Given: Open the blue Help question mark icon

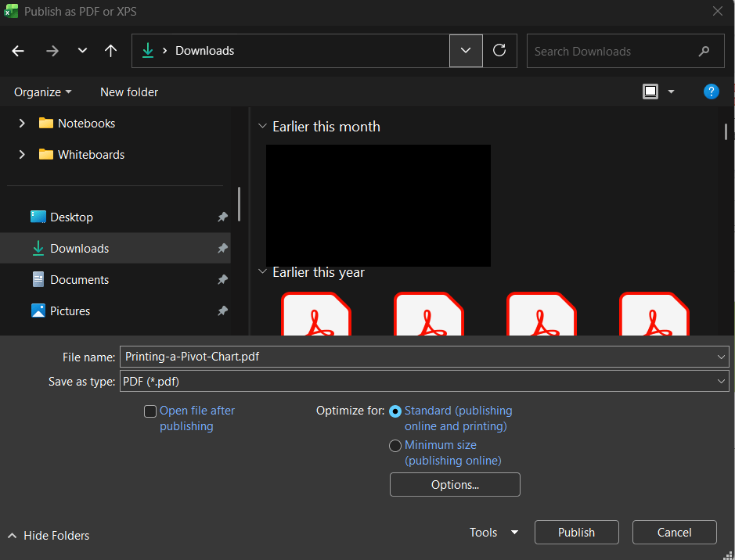Looking at the screenshot, I should (711, 92).
